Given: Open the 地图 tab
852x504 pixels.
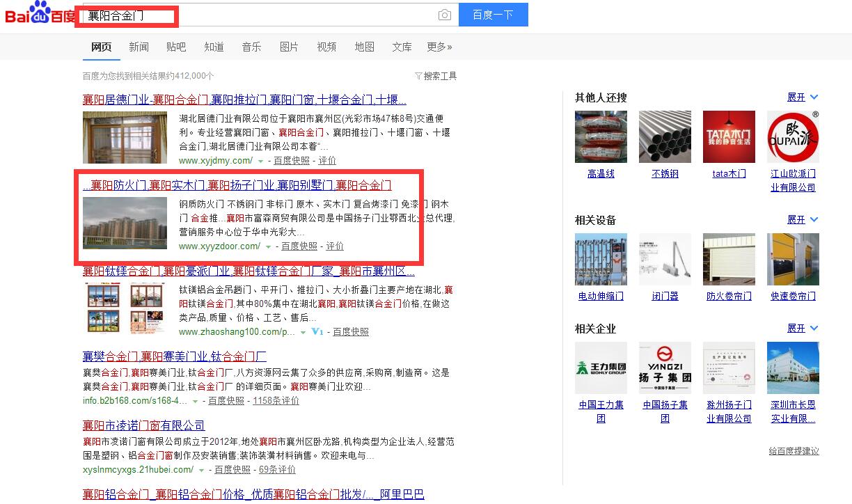Looking at the screenshot, I should tap(364, 47).
